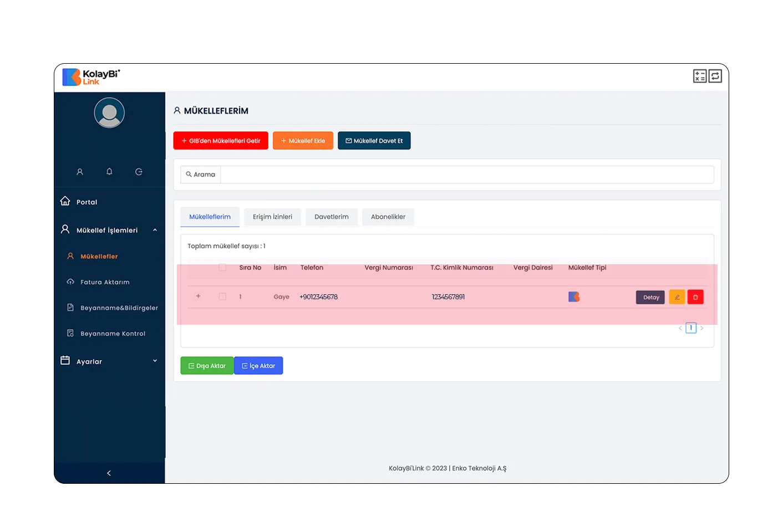Select page 1 in pagination
The height and width of the screenshot is (532, 783).
click(x=691, y=328)
